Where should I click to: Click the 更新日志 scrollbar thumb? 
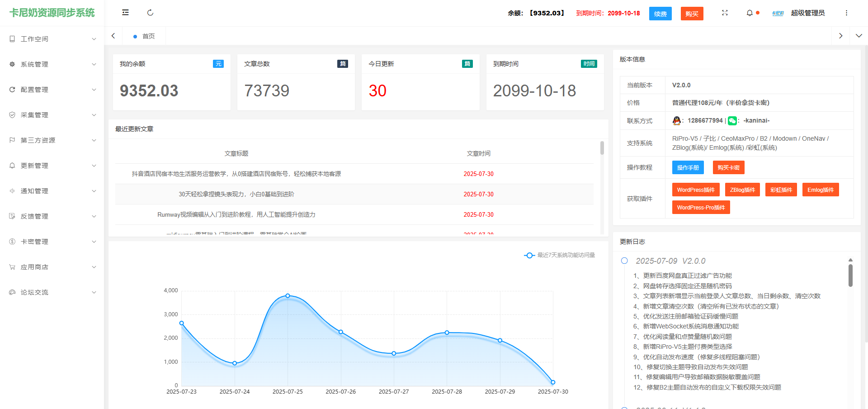[850, 276]
